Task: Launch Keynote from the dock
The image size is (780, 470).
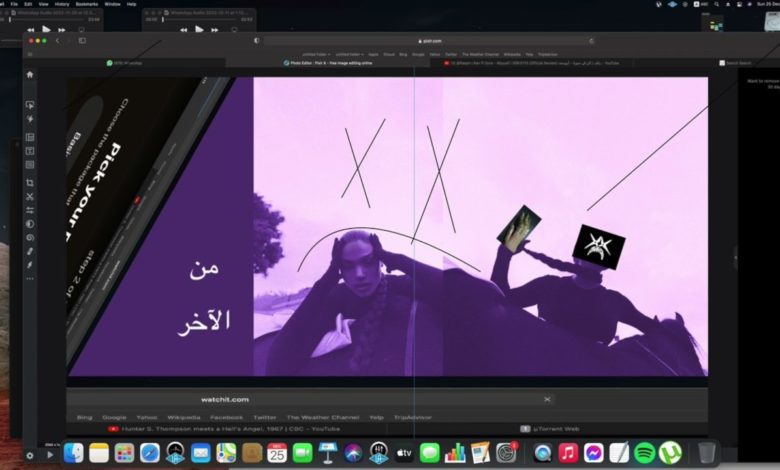Action: (x=328, y=453)
